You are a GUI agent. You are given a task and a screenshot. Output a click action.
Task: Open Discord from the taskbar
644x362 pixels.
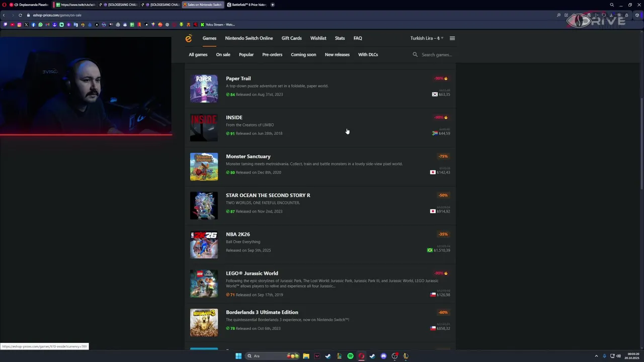point(383,356)
